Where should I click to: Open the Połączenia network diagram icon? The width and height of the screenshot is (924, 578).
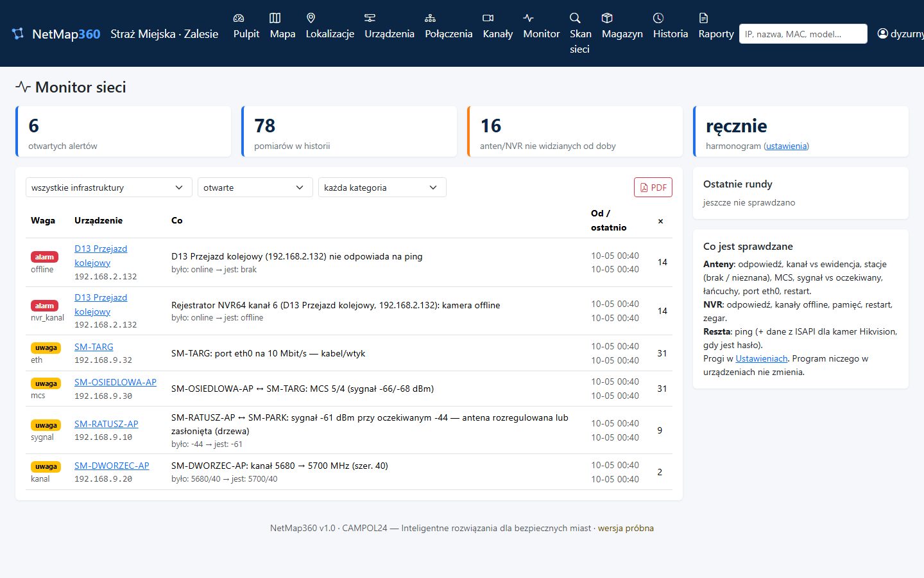coord(431,18)
